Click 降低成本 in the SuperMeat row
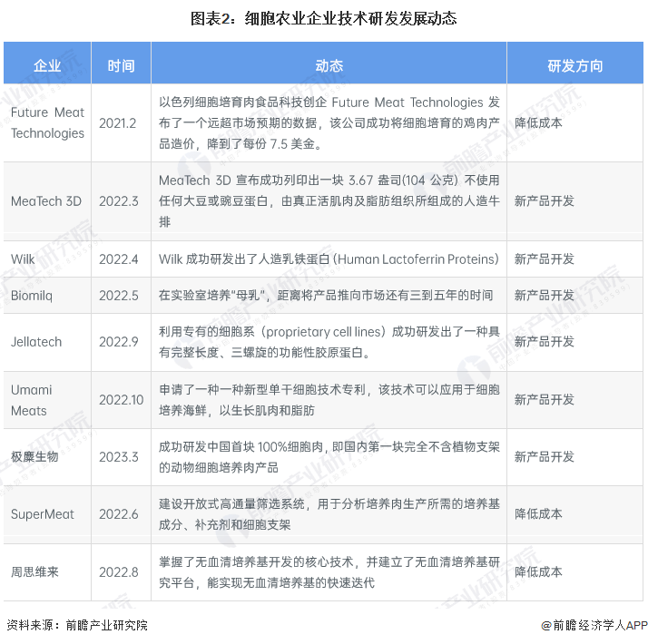The image size is (648, 644). (538, 514)
